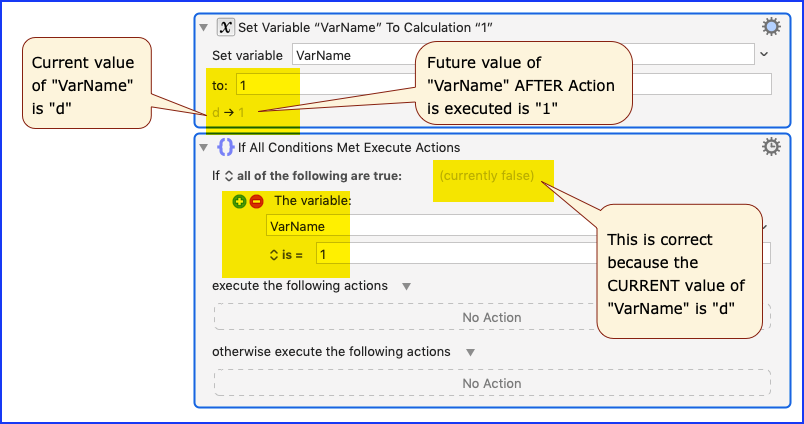Open the gear menu of the If action
Viewport: 804px width, 424px height.
click(771, 147)
